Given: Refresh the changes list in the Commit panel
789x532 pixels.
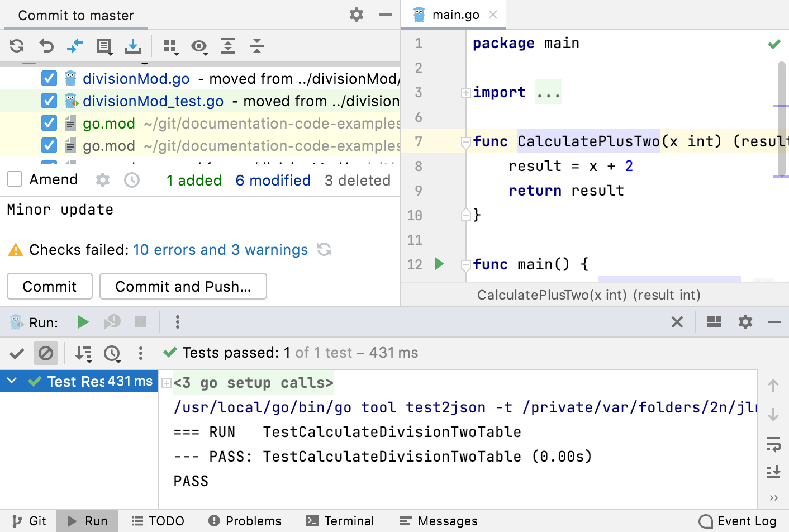Looking at the screenshot, I should click(16, 47).
